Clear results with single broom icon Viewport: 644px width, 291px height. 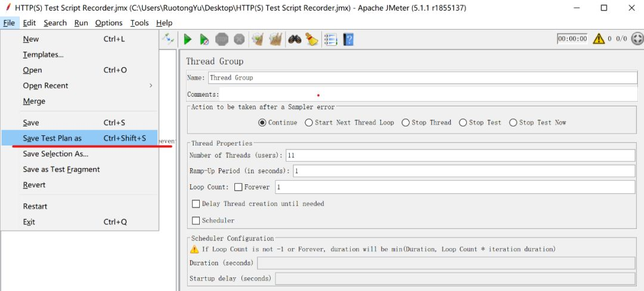pyautogui.click(x=258, y=39)
